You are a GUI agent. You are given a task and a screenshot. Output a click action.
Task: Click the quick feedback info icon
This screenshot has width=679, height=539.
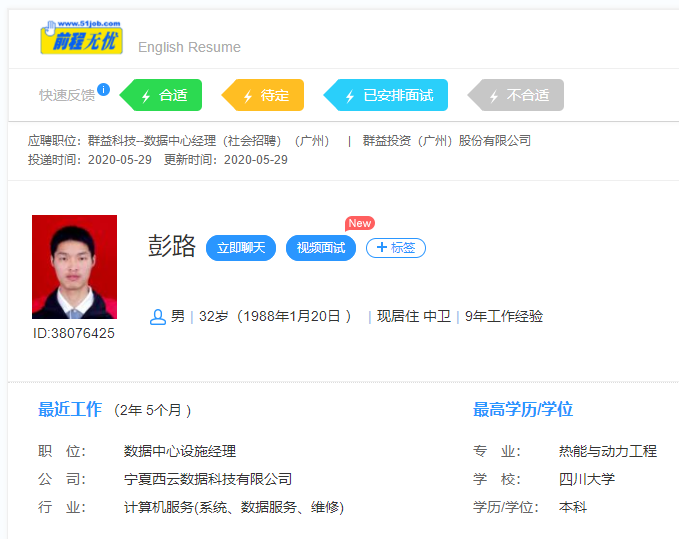pyautogui.click(x=103, y=89)
